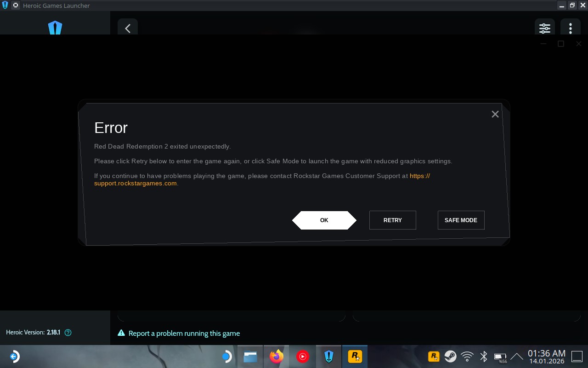This screenshot has width=588, height=368.
Task: Open YouTube Music from the taskbar
Action: coord(303,356)
